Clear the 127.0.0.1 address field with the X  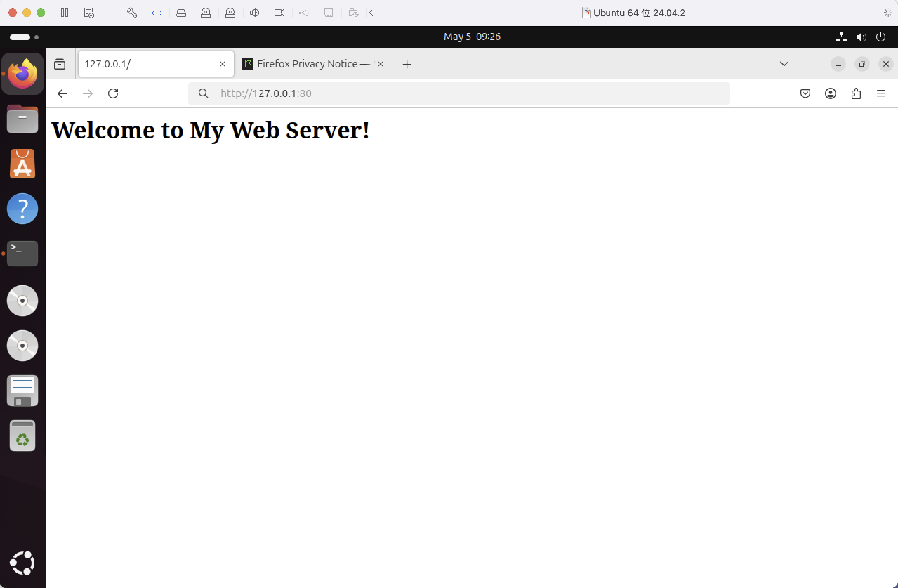(222, 64)
